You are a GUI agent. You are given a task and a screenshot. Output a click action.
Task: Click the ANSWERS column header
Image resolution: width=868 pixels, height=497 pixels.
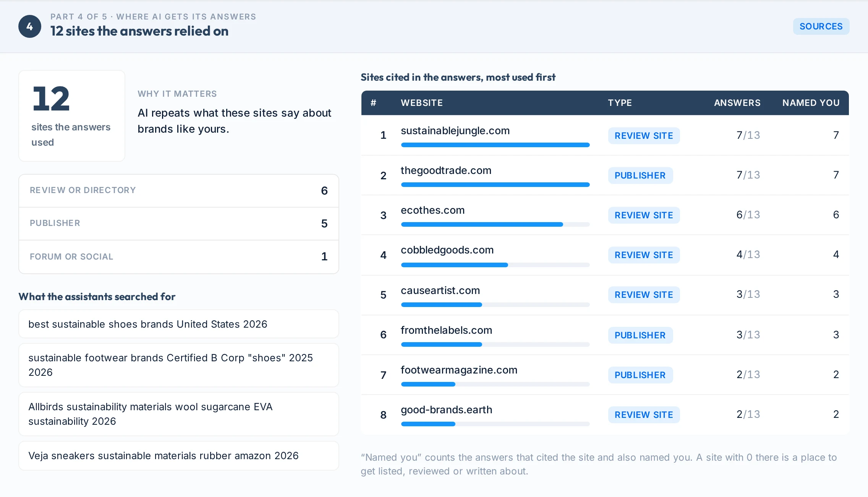coord(737,103)
